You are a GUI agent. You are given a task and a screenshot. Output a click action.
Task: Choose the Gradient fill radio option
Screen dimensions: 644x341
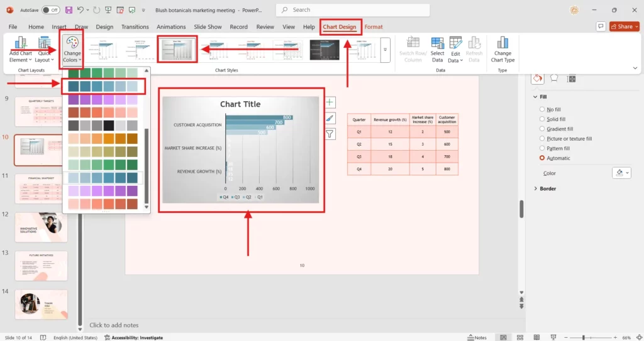pos(543,129)
